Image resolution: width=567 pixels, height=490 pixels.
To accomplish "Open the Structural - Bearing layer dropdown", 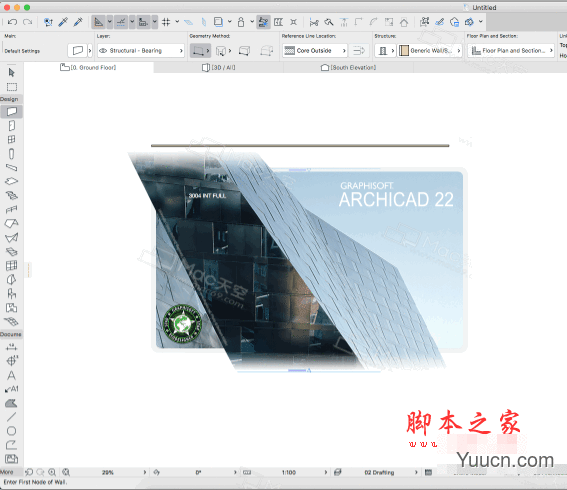I will coord(141,51).
